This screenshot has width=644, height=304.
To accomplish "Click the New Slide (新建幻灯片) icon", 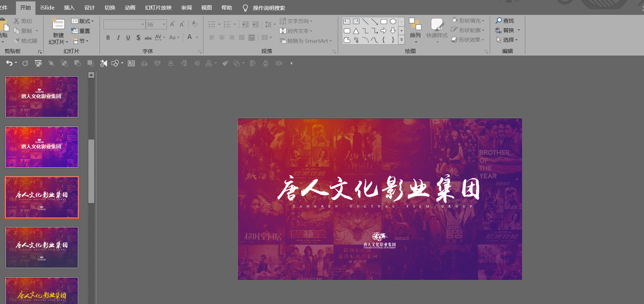I will [x=58, y=24].
